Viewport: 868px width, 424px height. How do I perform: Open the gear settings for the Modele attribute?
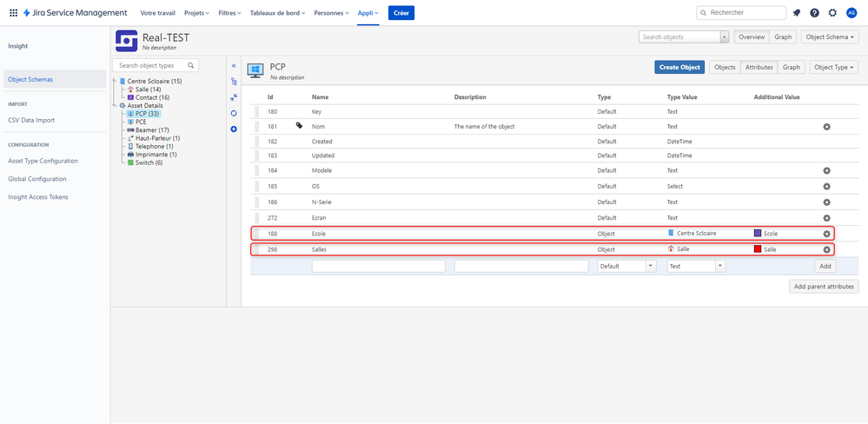tap(826, 170)
